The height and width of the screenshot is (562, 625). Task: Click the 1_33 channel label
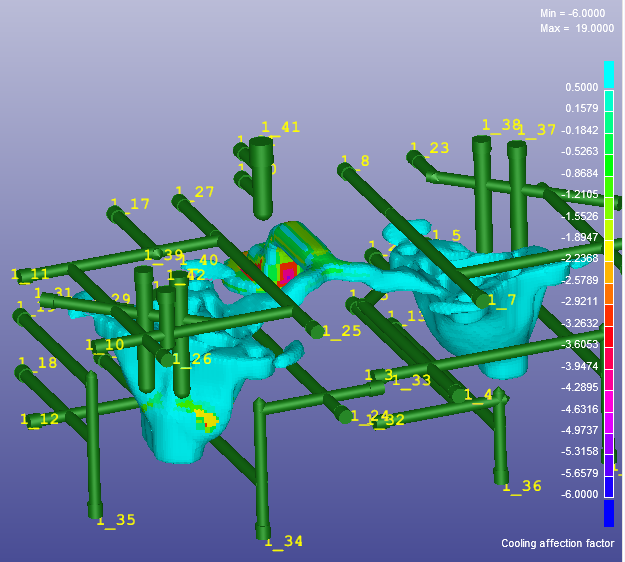coord(411,380)
